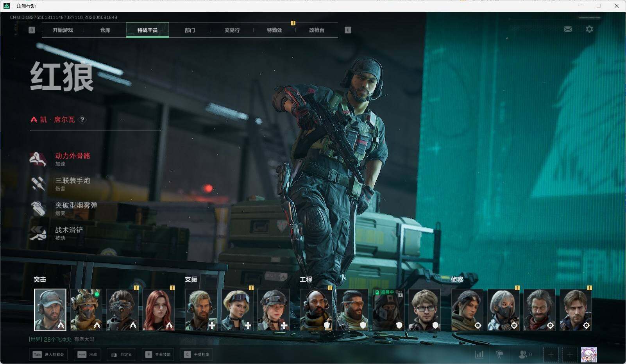Screen dimensions: 626x364
Task: Select the 特战干员 tab
Action: pos(147,30)
